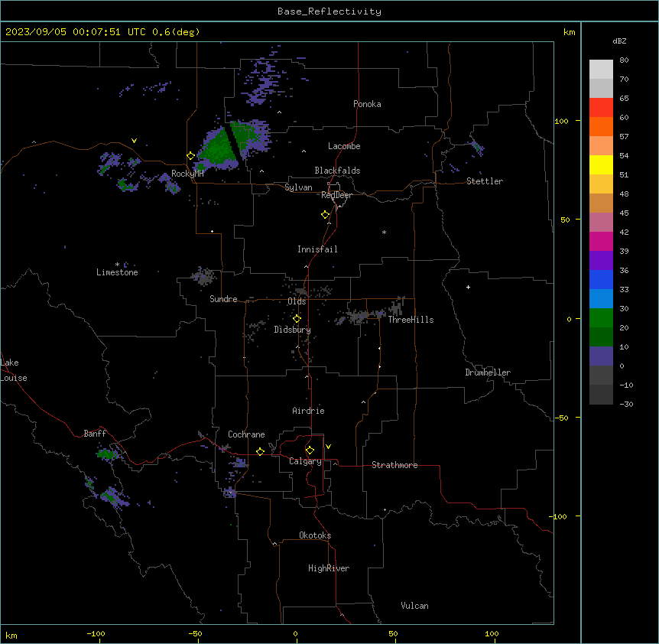Click the dBZ legend heading
Image resolution: width=659 pixels, height=644 pixels.
pyautogui.click(x=619, y=41)
